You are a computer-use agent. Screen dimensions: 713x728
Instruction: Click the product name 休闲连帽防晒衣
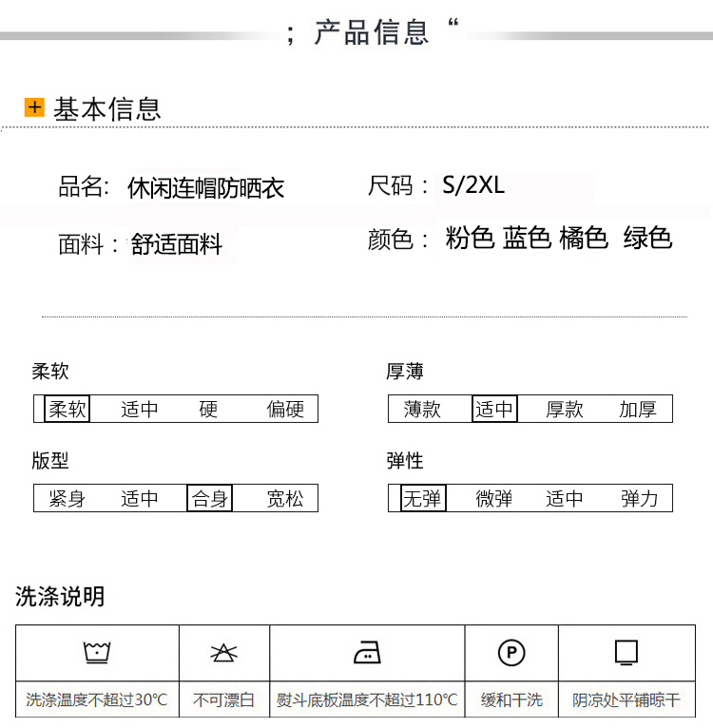coord(206,188)
